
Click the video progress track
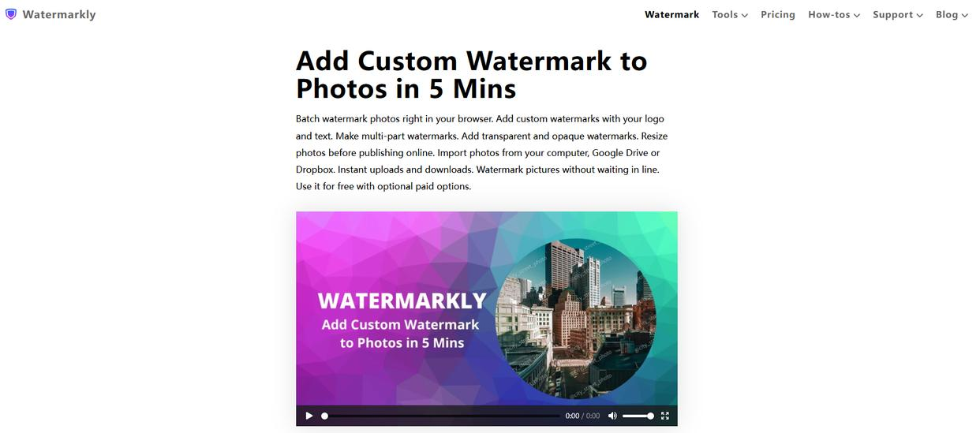tap(442, 416)
